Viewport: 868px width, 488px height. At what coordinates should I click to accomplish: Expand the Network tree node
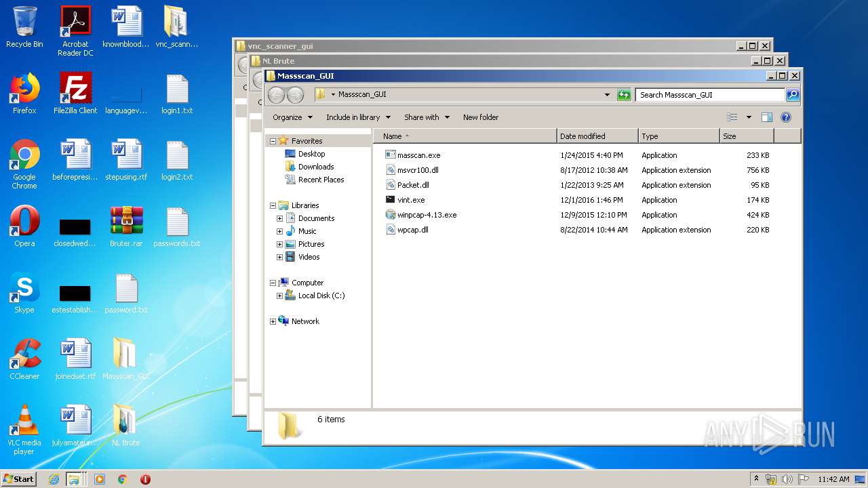click(x=273, y=321)
